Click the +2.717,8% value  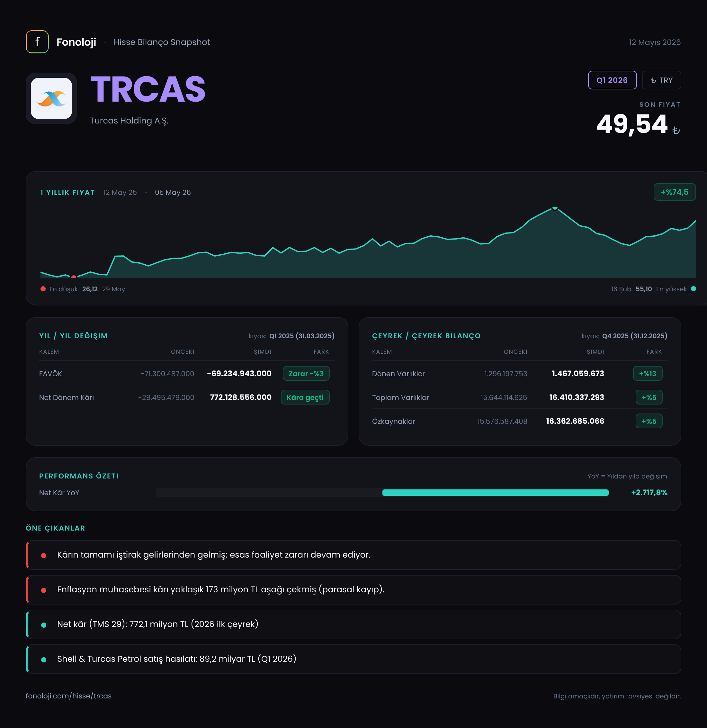click(x=649, y=492)
